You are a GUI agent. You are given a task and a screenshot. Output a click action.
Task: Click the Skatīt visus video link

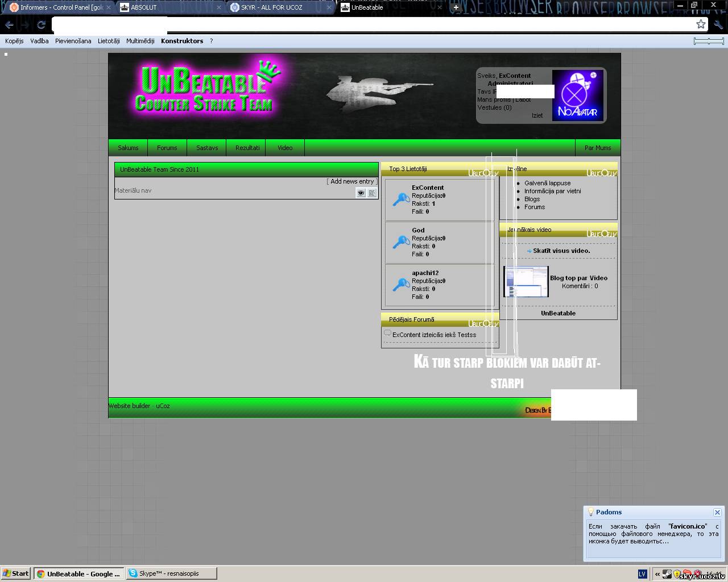tap(561, 251)
